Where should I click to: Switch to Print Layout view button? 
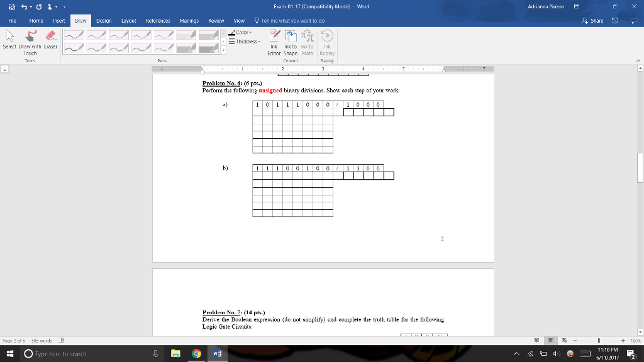tap(550, 340)
